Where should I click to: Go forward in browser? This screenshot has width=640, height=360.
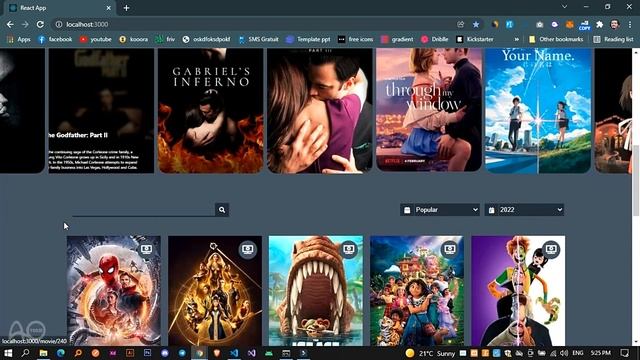coord(25,24)
